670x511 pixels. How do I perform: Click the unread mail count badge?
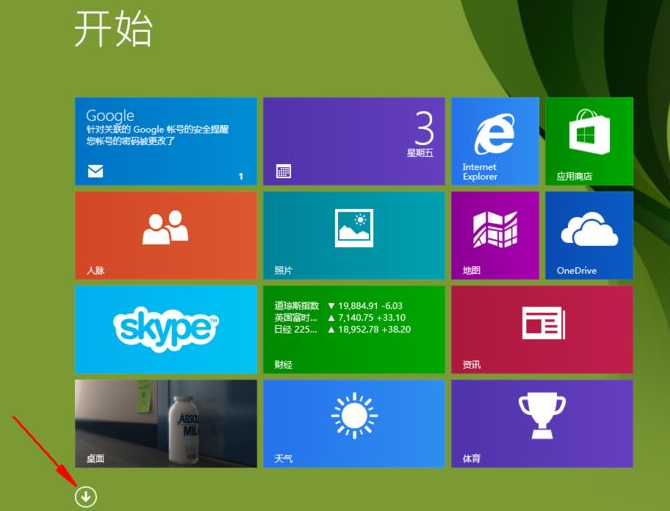241,176
